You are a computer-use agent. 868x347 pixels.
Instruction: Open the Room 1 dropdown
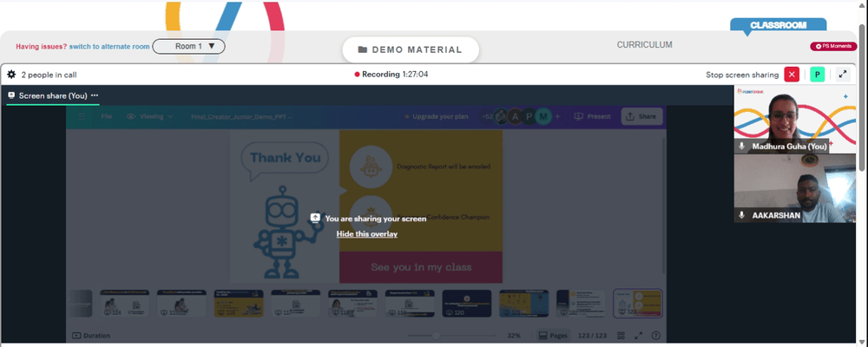tap(188, 47)
